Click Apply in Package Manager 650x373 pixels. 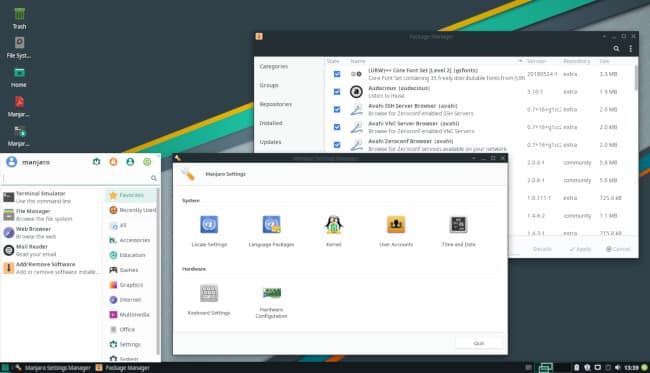pyautogui.click(x=580, y=249)
